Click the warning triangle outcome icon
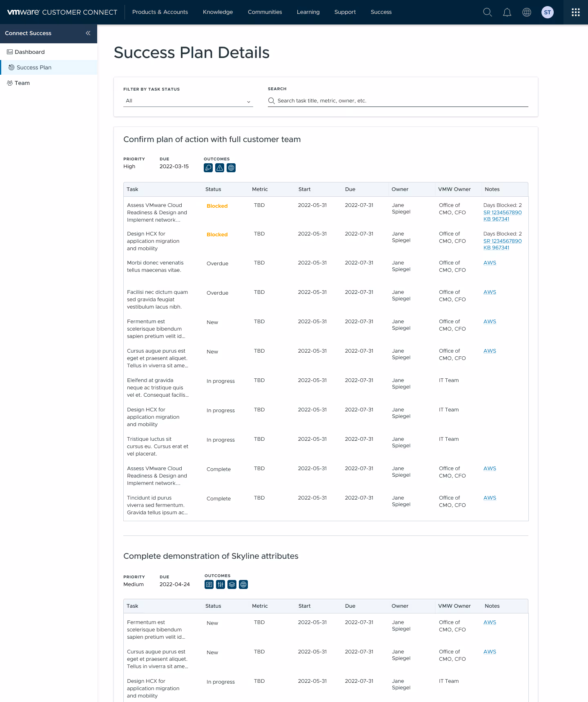Screen dimensions: 588x702 pyautogui.click(x=220, y=168)
